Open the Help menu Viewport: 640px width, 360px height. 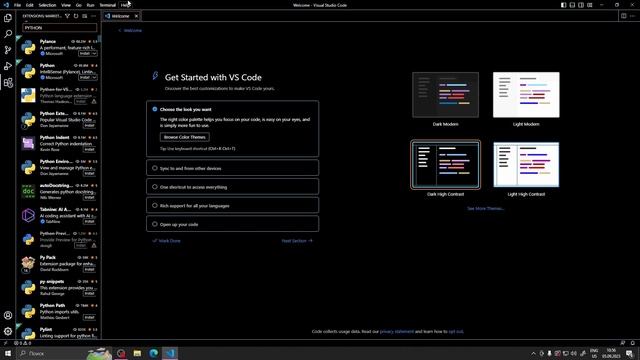[125, 5]
